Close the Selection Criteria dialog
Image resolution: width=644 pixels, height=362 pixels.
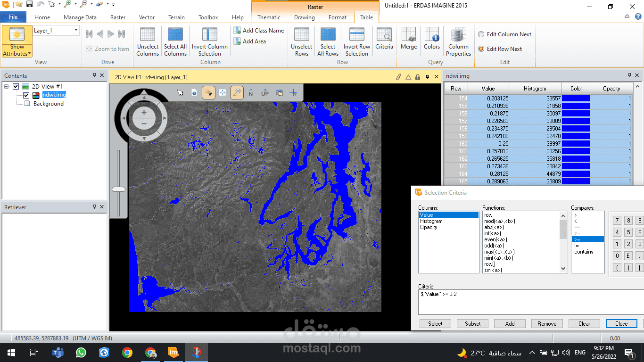621,323
